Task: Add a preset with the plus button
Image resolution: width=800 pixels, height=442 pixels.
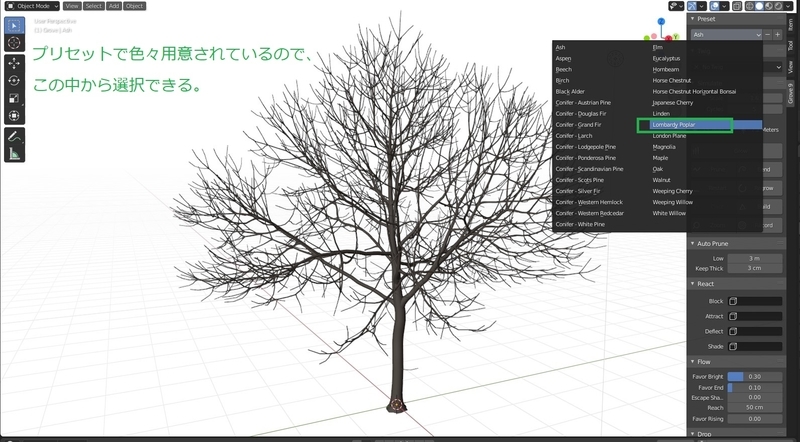Action: [x=778, y=35]
